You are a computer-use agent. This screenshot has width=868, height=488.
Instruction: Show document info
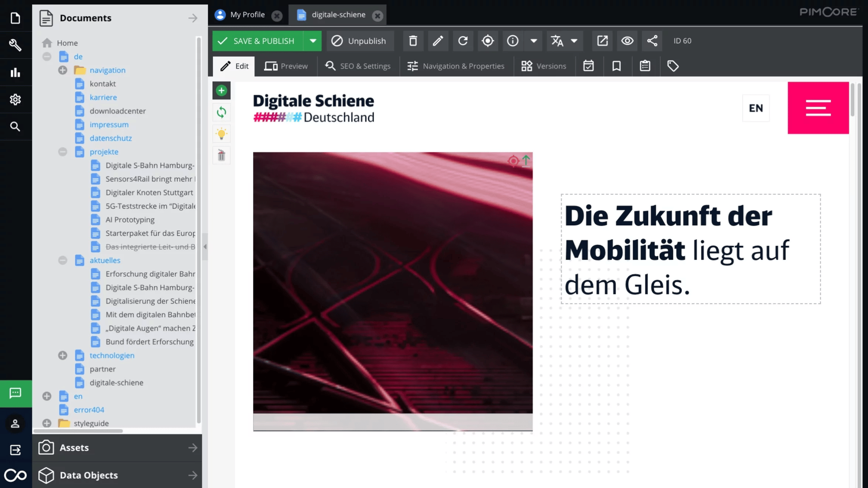point(512,41)
